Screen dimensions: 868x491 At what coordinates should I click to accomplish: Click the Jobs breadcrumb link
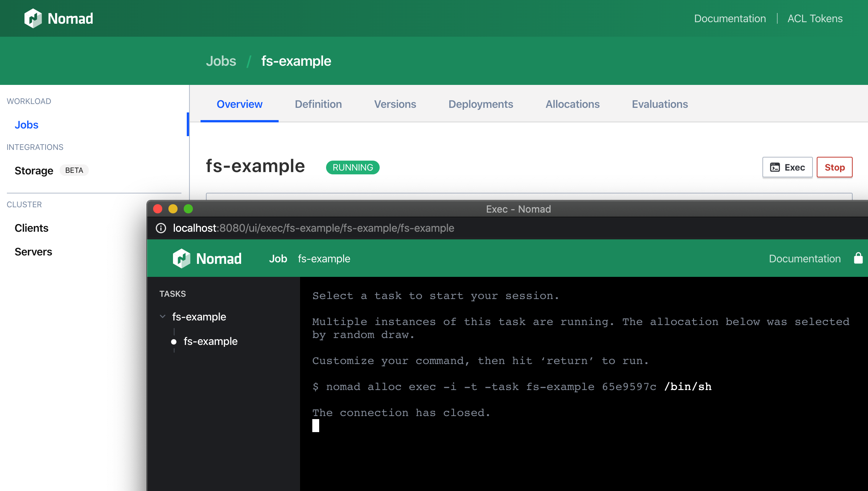click(x=221, y=61)
